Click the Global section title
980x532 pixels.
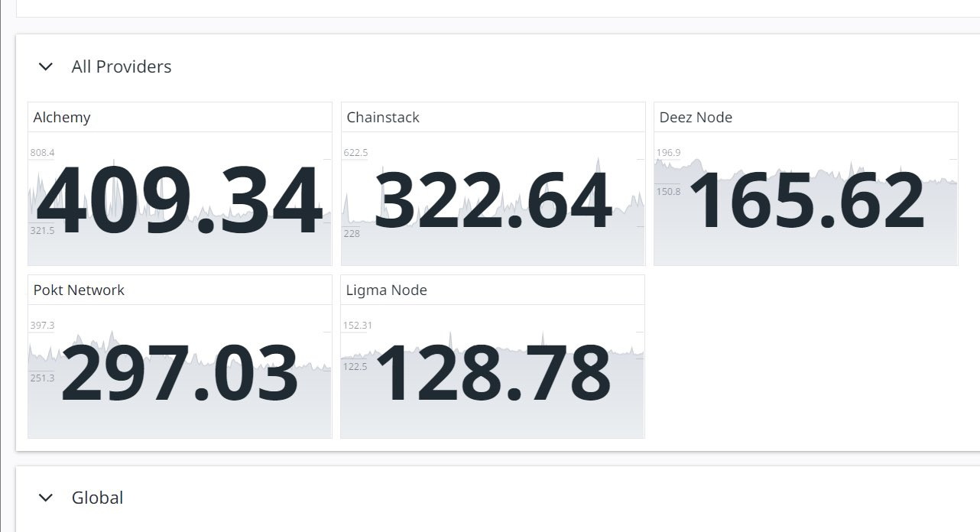tap(97, 498)
